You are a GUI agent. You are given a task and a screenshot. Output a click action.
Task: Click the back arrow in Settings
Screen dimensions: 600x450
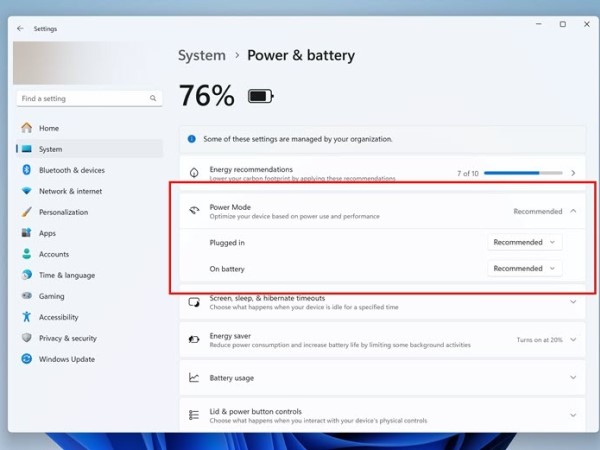20,29
